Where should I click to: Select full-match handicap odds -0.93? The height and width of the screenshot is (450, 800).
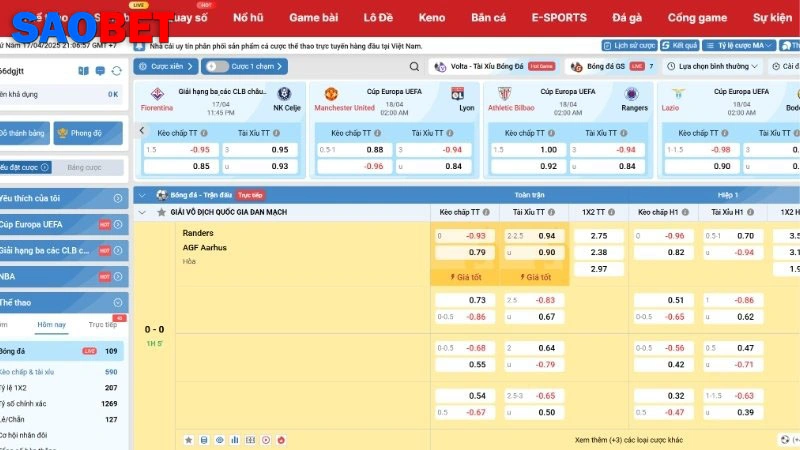(x=465, y=236)
